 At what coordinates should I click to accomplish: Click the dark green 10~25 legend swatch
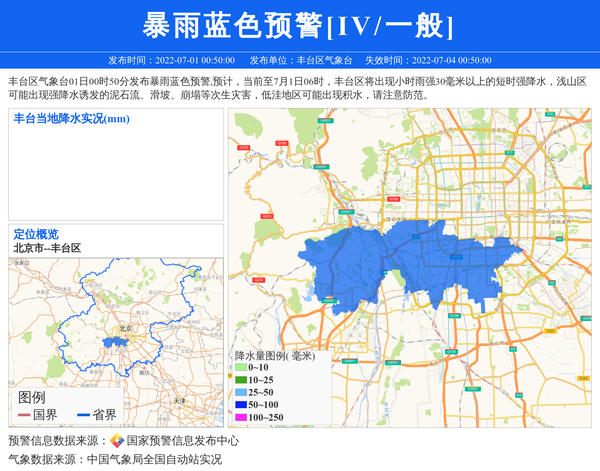coord(240,380)
